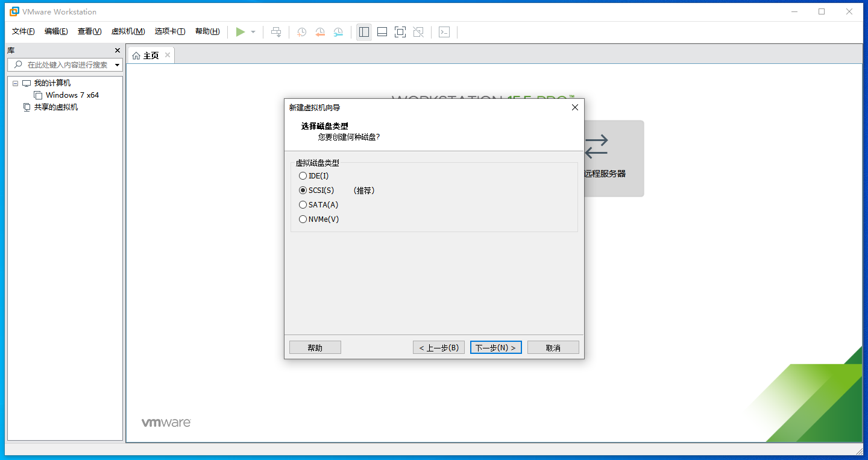Collapse the 我的计算机 tree node
The height and width of the screenshot is (460, 868).
point(16,83)
